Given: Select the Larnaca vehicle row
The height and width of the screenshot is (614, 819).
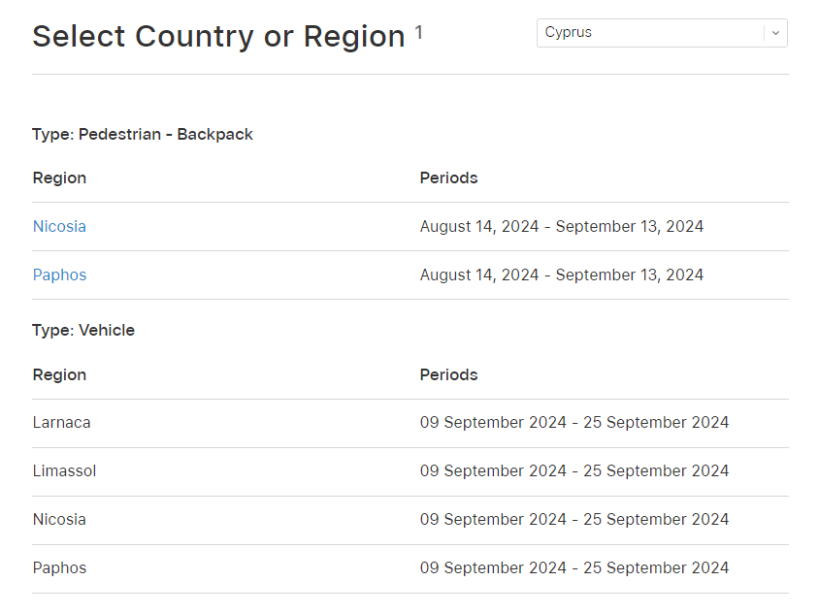Looking at the screenshot, I should [410, 423].
